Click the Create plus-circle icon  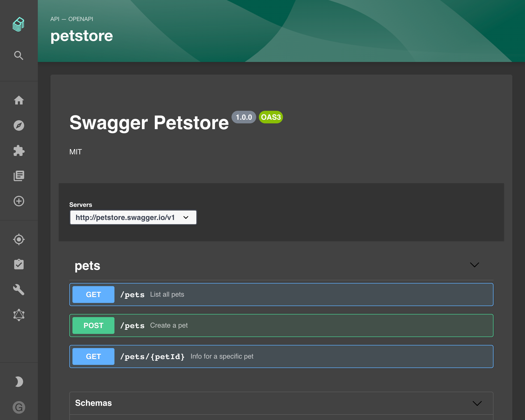pos(19,201)
